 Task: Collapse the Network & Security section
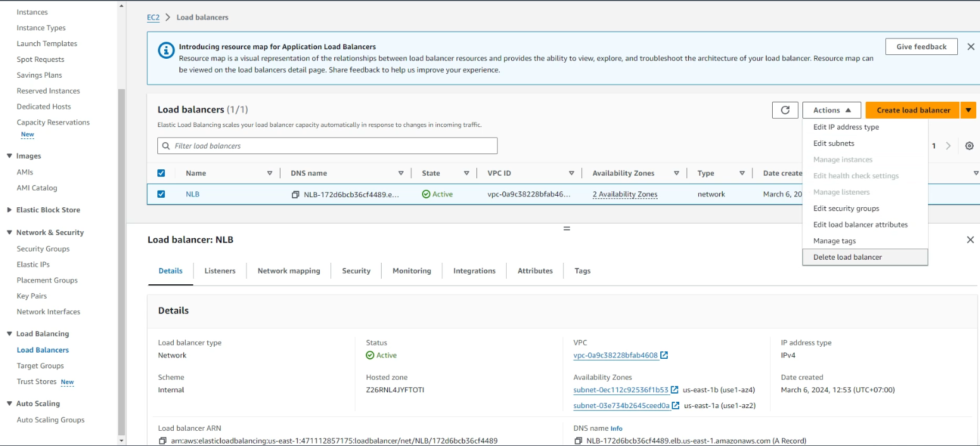click(x=9, y=232)
